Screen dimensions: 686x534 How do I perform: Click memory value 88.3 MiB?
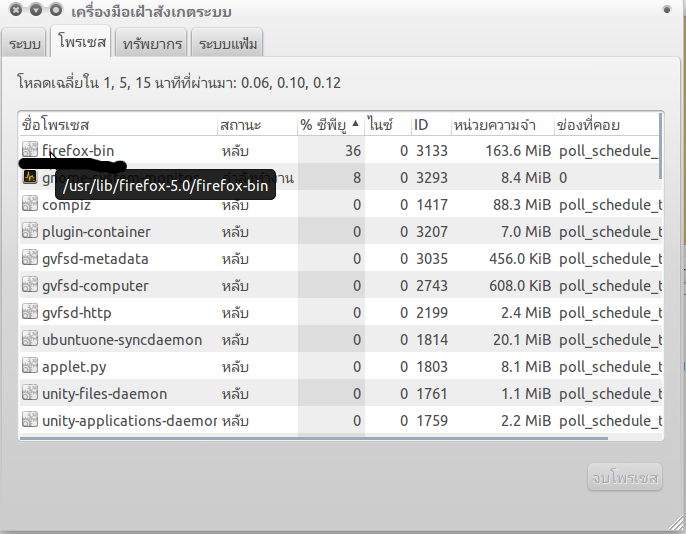pyautogui.click(x=522, y=205)
